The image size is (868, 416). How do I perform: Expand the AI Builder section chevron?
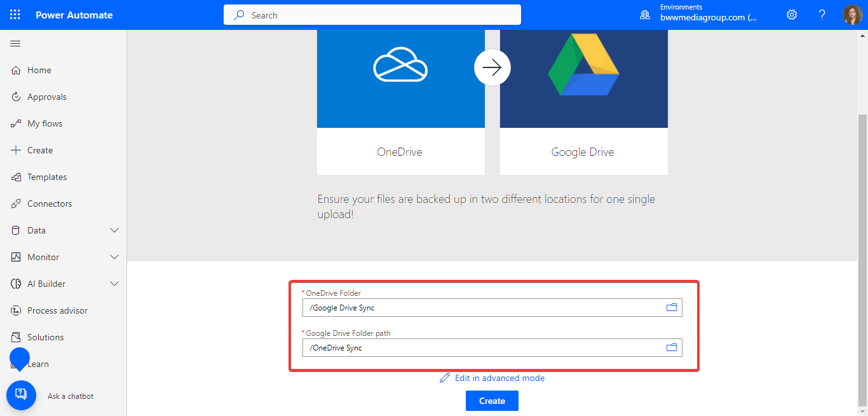[114, 283]
